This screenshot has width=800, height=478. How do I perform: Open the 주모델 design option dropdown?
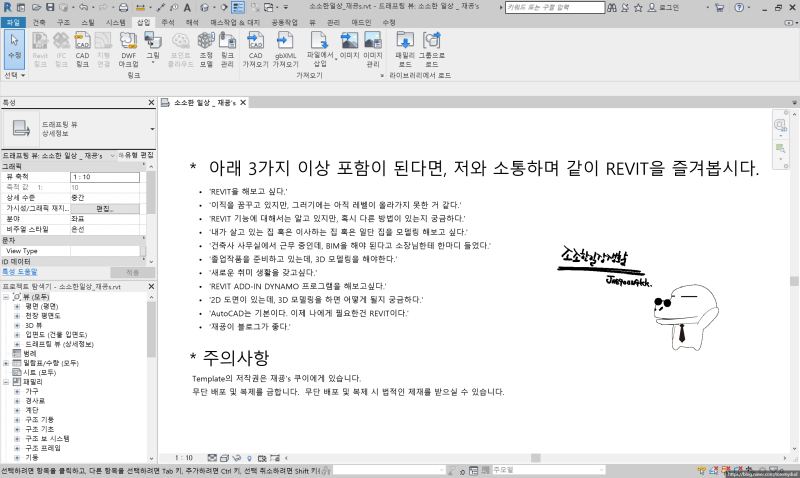[601, 470]
